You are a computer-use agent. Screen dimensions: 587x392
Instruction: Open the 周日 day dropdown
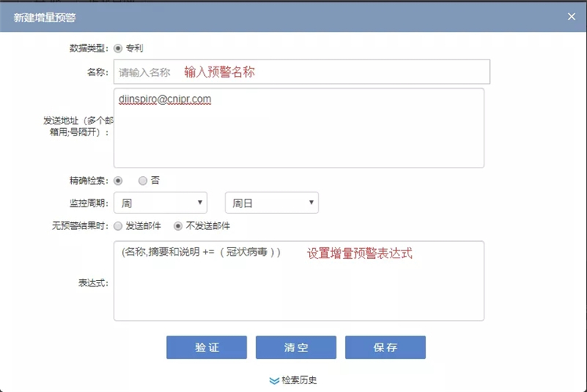coord(272,203)
